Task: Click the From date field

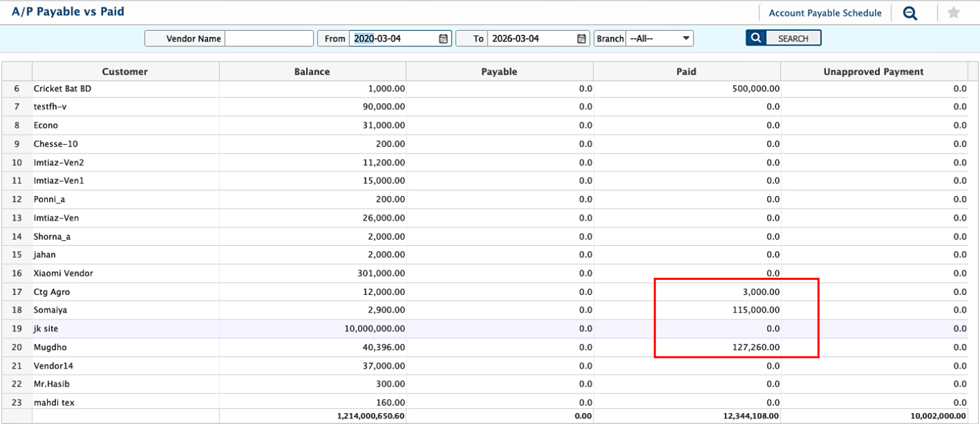Action: click(393, 39)
